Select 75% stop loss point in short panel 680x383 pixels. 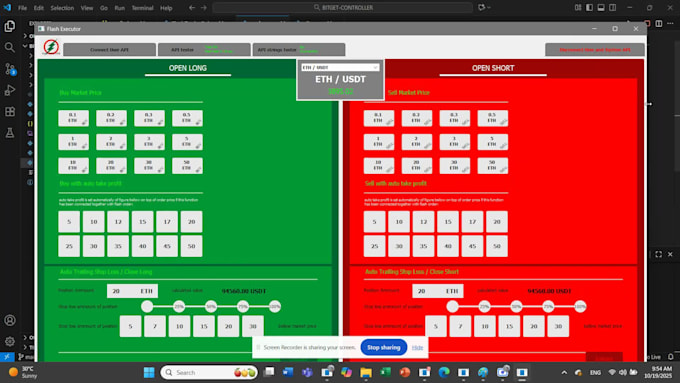548,306
